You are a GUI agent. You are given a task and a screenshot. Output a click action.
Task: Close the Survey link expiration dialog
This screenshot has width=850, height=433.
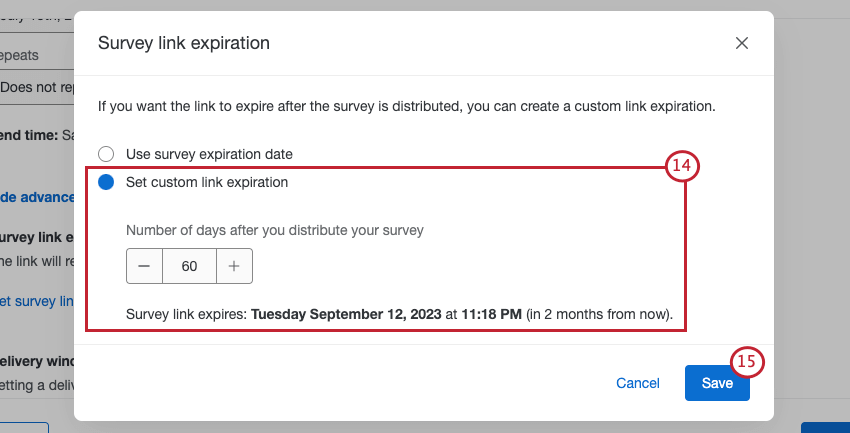pos(742,43)
